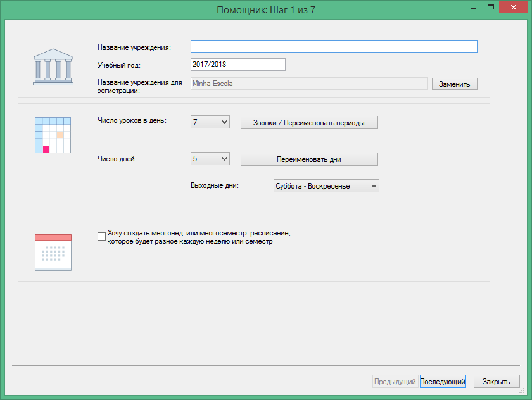The image size is (532, 400).
Task: Focus the Название учреждения text field
Action: (334, 46)
